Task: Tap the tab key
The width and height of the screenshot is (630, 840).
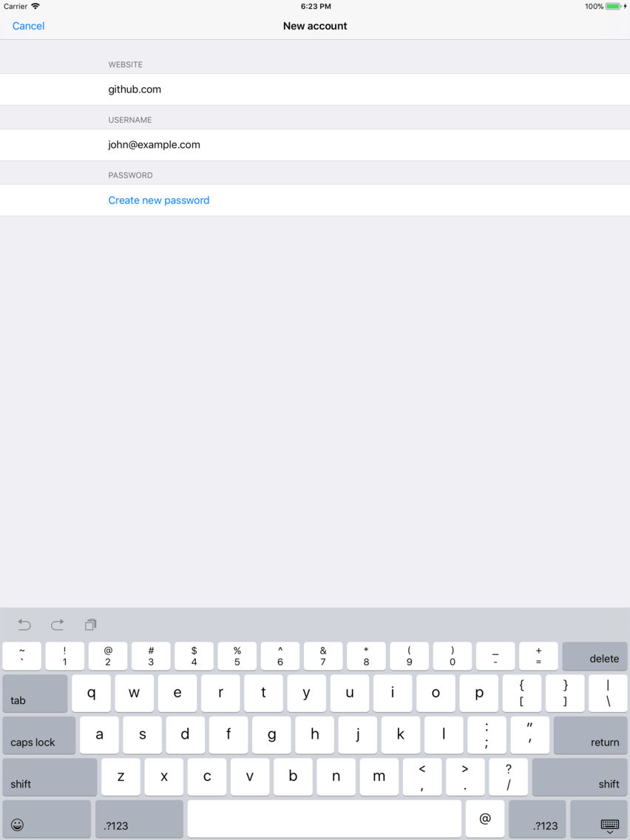Action: 35,693
